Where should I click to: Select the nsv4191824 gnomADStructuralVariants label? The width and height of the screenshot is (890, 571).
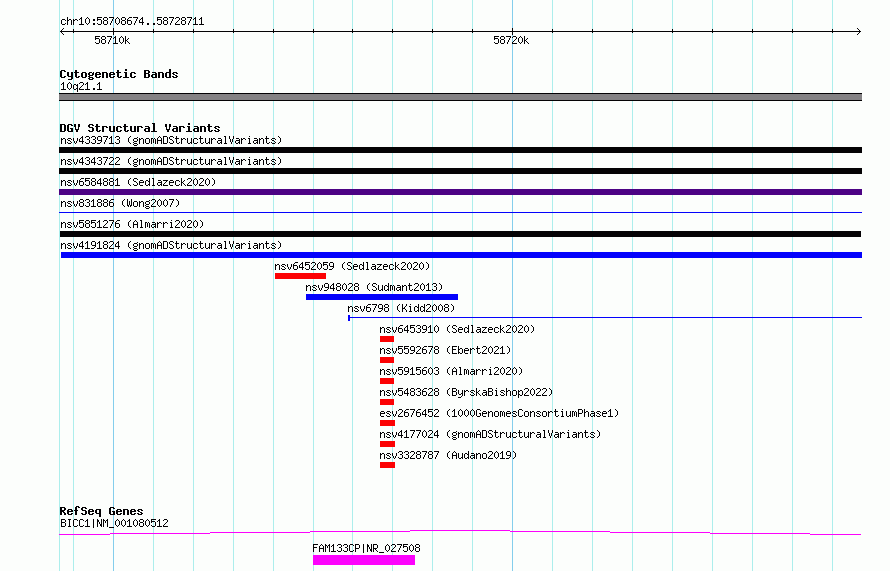(171, 245)
